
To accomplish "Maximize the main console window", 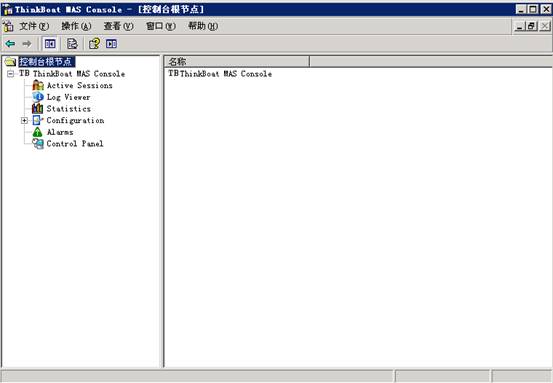I will 533,9.
